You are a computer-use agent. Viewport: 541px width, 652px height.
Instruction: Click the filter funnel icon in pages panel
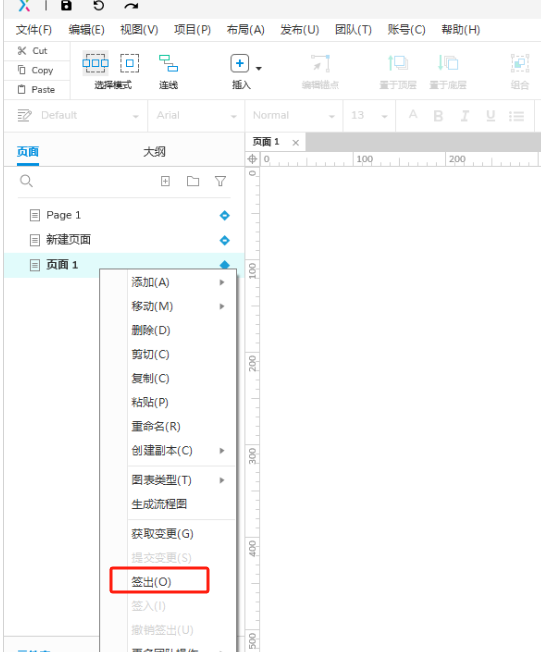(220, 181)
